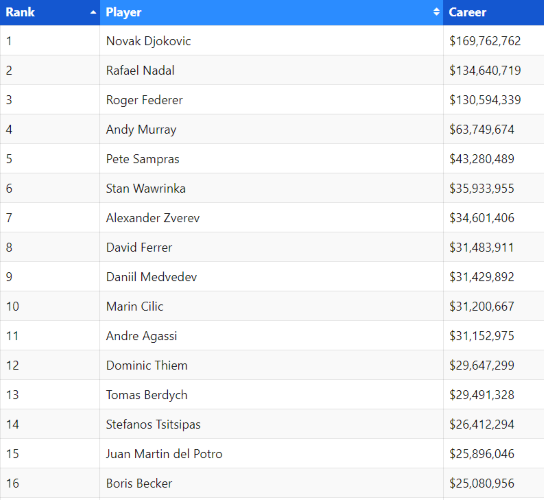The width and height of the screenshot is (544, 500).
Task: Click Rafael Nadal in the table
Action: (140, 70)
